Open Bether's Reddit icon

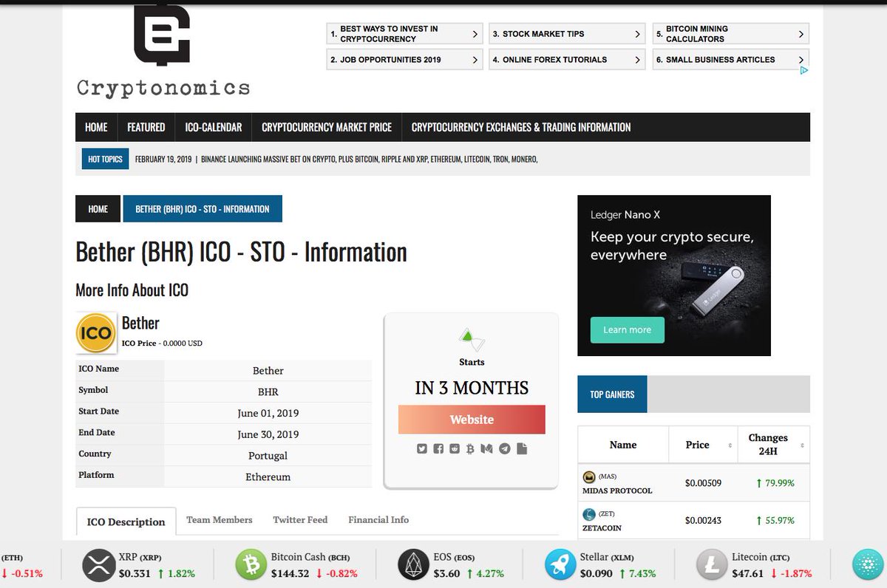(x=455, y=448)
